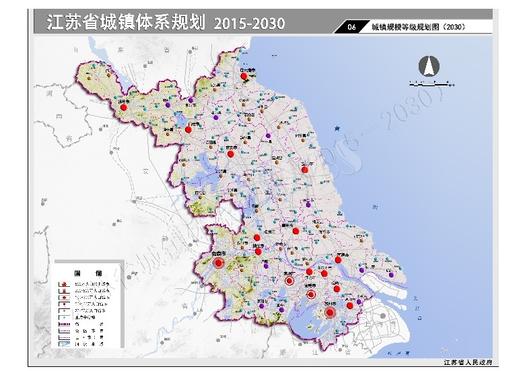Click the Xuzhou red marker in the far west

124,107
